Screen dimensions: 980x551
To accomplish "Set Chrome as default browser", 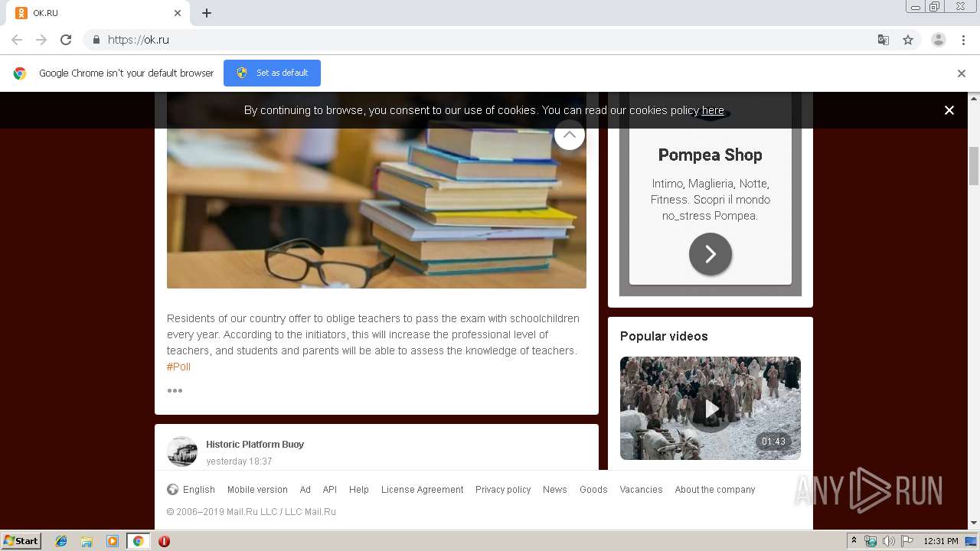I will coord(272,73).
